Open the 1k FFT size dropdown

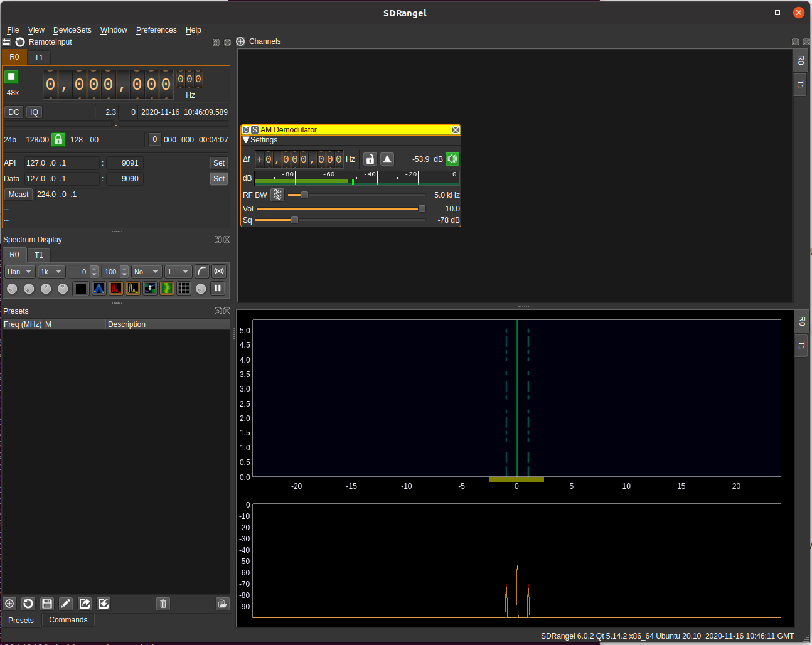click(x=51, y=272)
